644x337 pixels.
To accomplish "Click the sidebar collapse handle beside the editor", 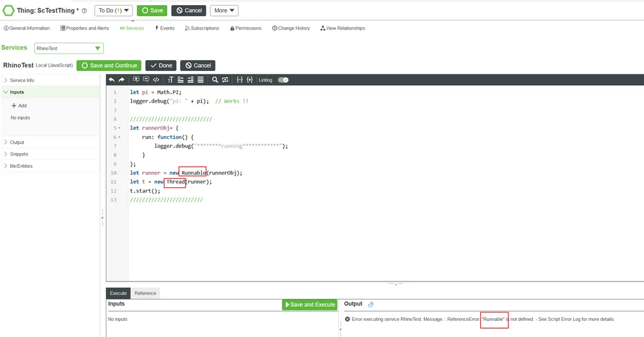I will click(x=102, y=218).
